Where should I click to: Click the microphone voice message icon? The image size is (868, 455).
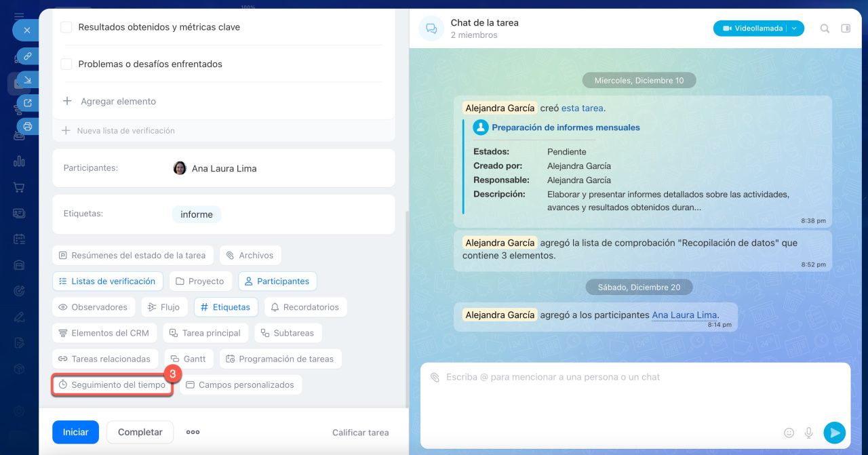pos(808,433)
